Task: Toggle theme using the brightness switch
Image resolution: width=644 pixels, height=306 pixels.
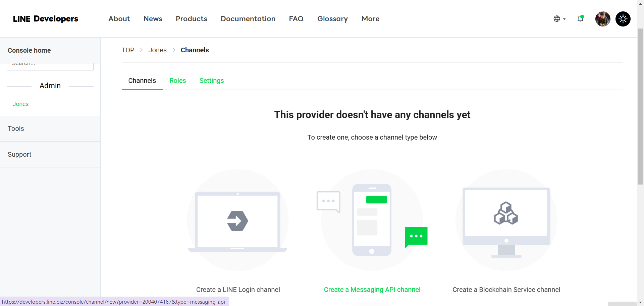Action: pos(623,19)
